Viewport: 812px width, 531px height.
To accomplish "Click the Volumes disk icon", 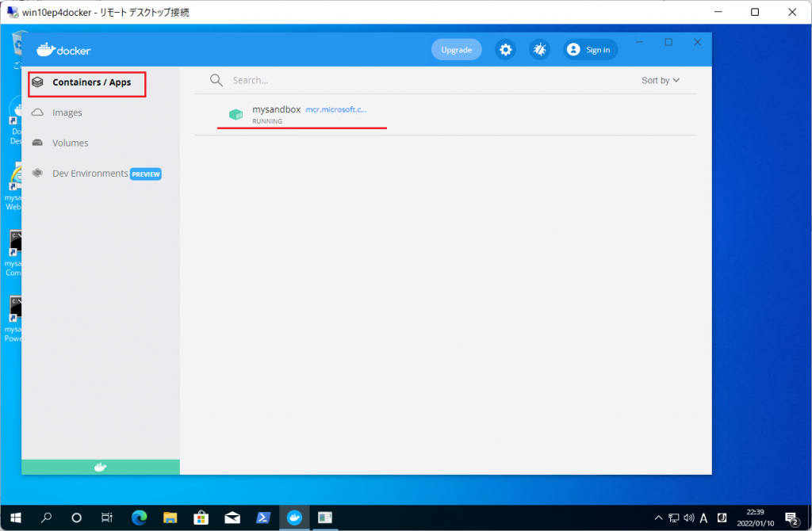I will tap(37, 143).
